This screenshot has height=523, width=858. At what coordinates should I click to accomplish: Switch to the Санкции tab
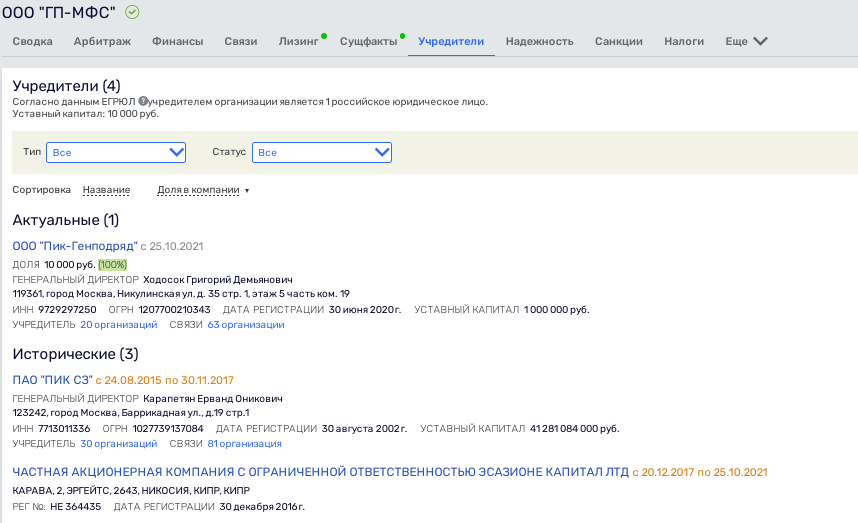click(619, 41)
